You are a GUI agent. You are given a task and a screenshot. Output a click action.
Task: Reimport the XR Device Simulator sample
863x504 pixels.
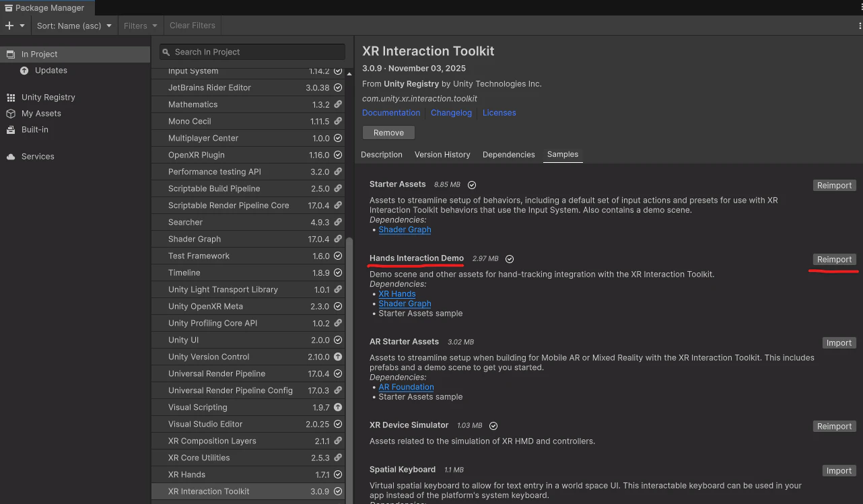834,427
